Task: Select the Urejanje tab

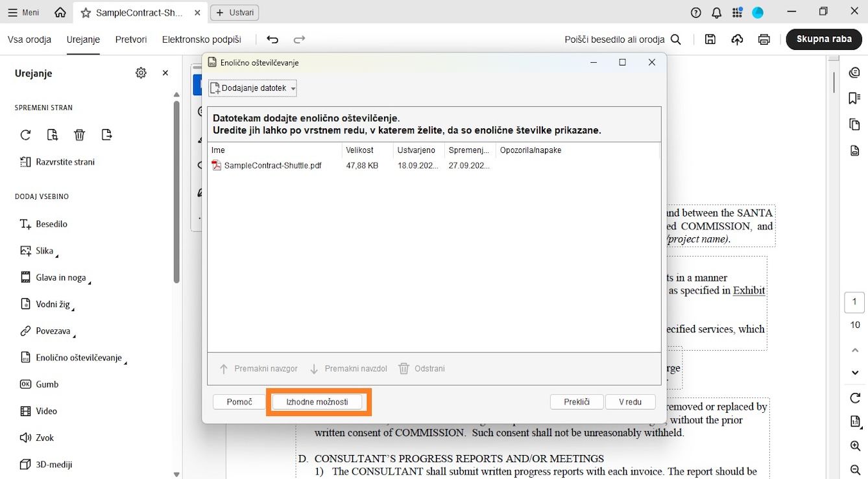Action: click(83, 40)
